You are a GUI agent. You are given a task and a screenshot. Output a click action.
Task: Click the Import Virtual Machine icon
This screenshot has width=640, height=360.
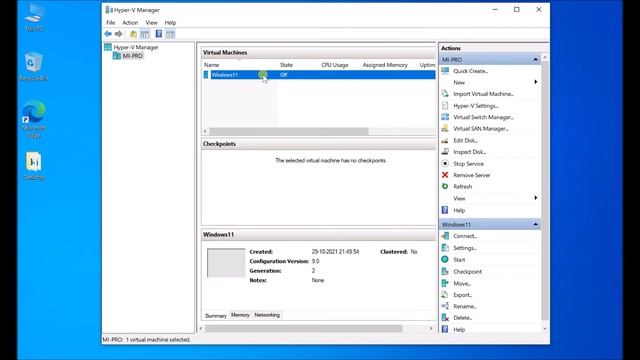tap(445, 94)
